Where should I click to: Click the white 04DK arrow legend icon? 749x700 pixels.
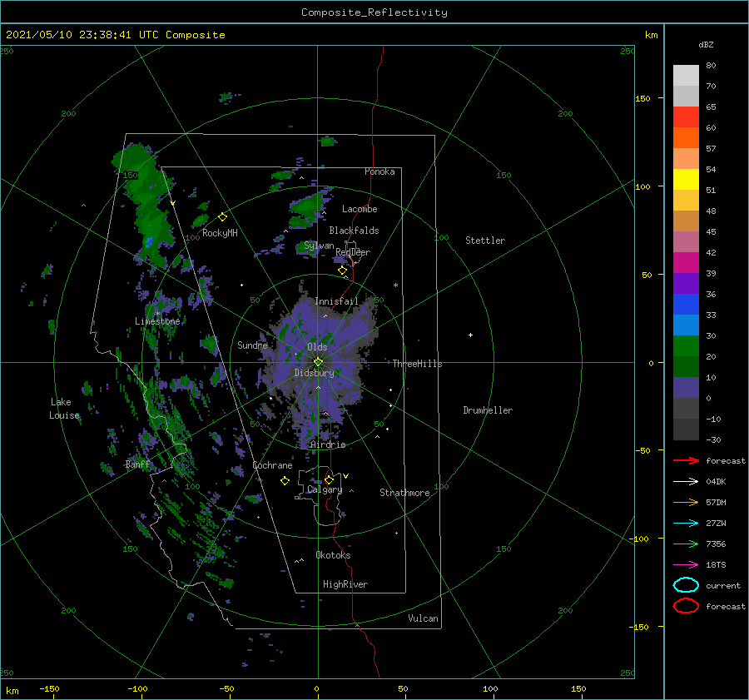pyautogui.click(x=686, y=481)
